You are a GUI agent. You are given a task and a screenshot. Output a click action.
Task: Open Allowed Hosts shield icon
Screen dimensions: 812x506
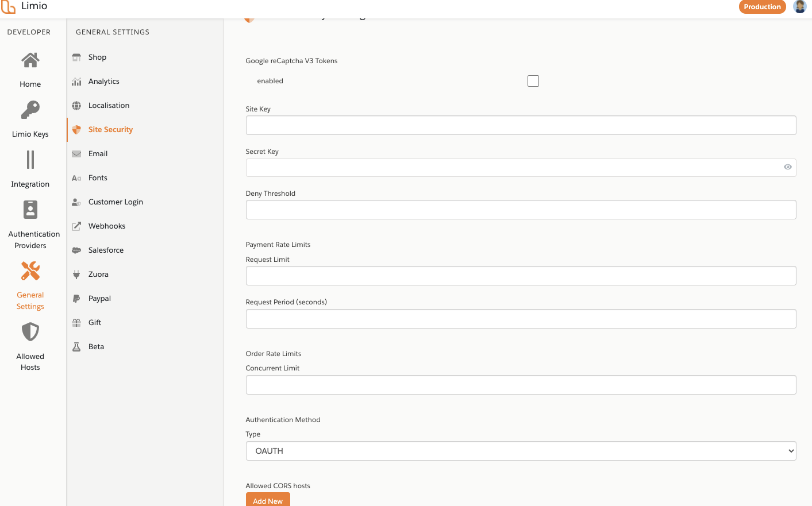pyautogui.click(x=30, y=332)
